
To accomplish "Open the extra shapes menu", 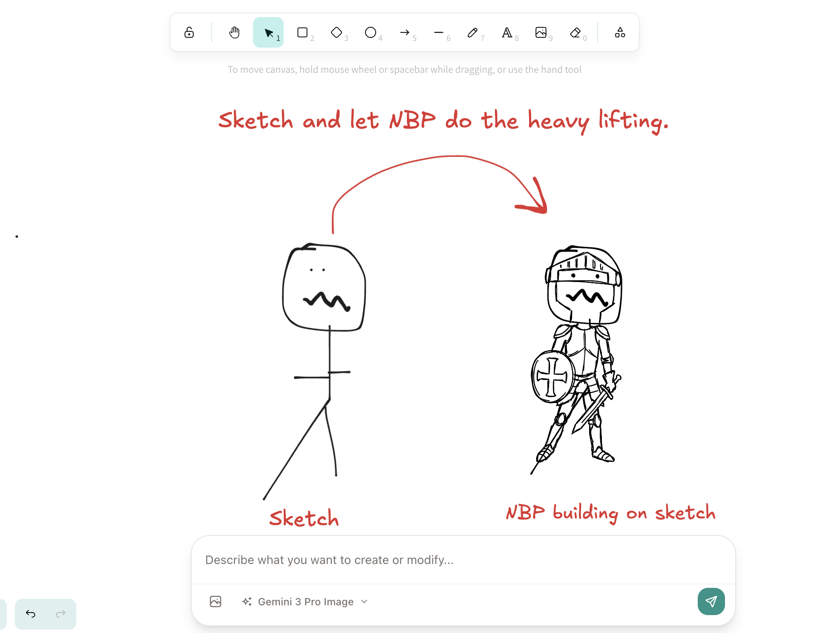I will pos(620,32).
